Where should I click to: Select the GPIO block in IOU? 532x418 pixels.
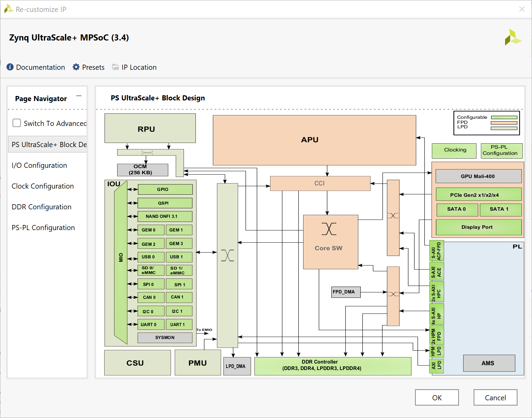165,189
